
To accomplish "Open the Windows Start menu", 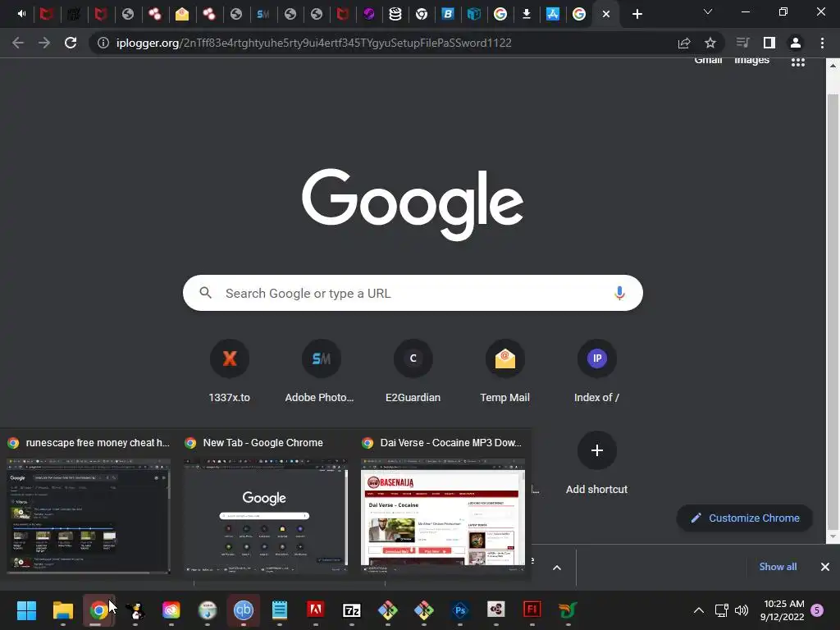I will (x=26, y=610).
